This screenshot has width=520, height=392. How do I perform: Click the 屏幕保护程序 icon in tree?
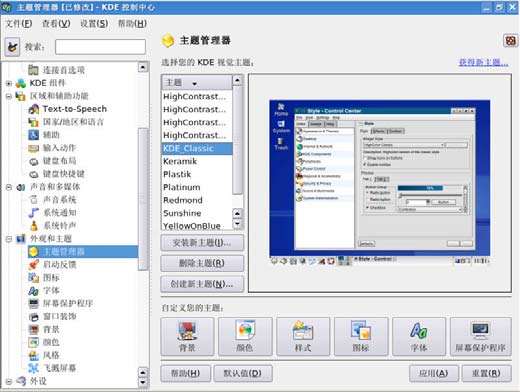(x=33, y=303)
